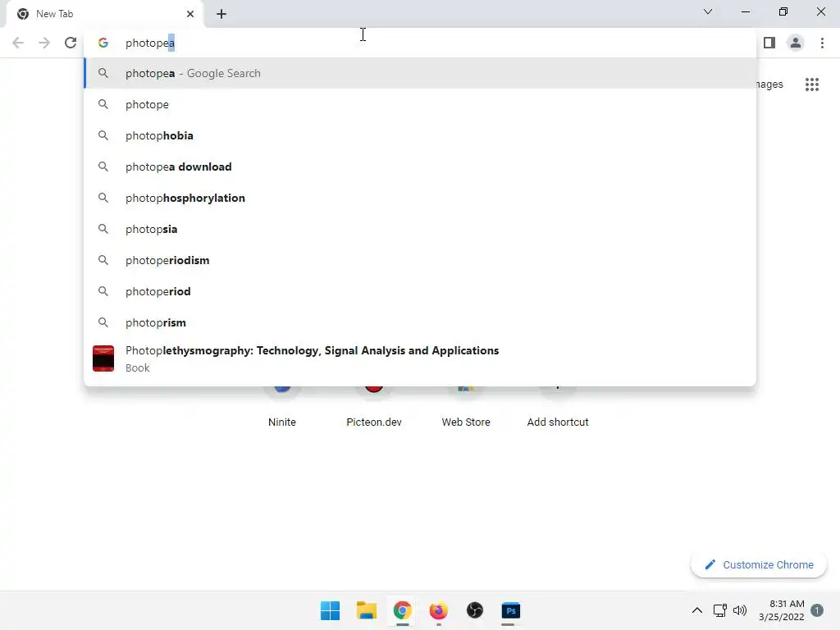
Task: Select the New Tab tab
Action: tap(104, 14)
